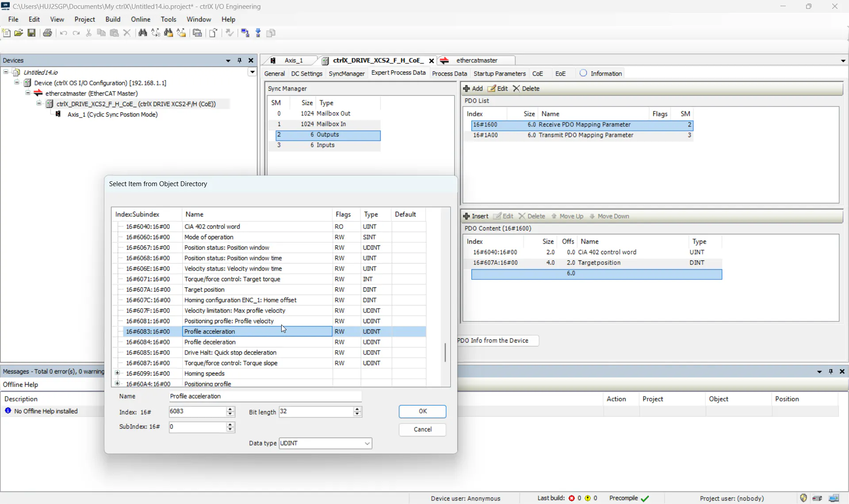The image size is (849, 504).
Task: Switch to the Startup Parameters tab
Action: tap(499, 73)
